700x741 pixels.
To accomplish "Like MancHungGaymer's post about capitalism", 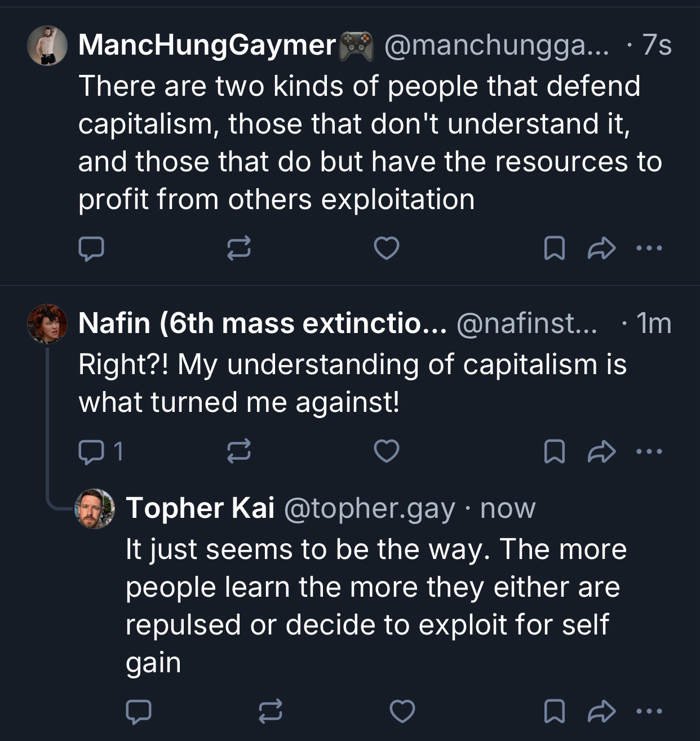I will coord(387,249).
